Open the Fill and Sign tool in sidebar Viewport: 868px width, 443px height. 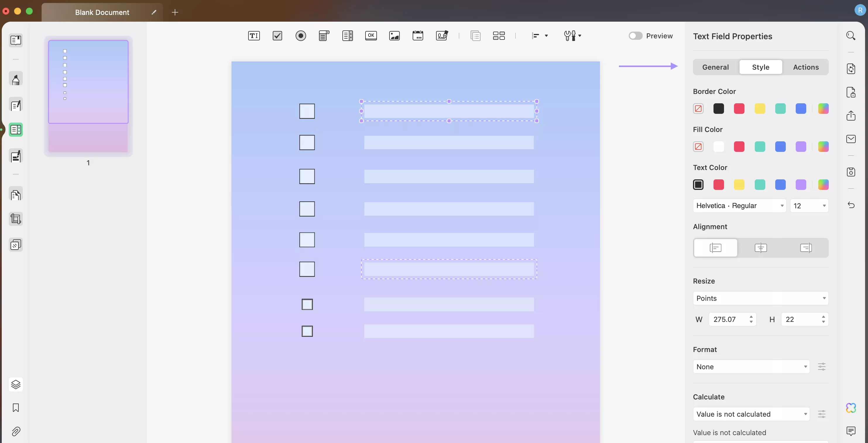(16, 156)
